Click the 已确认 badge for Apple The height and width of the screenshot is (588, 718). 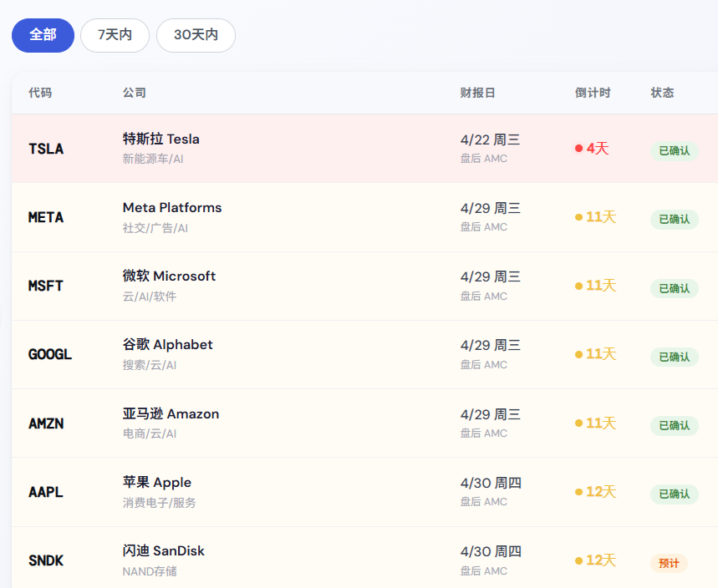coord(674,494)
